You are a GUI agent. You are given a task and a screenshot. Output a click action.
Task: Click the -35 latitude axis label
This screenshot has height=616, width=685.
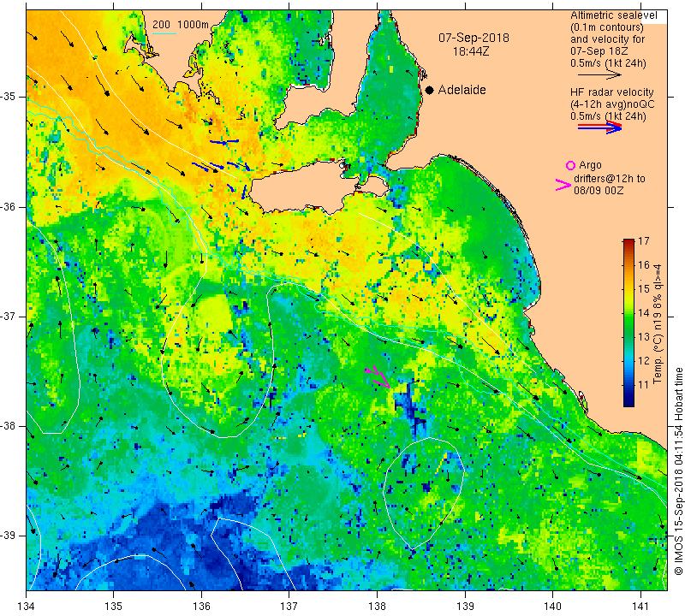click(9, 97)
